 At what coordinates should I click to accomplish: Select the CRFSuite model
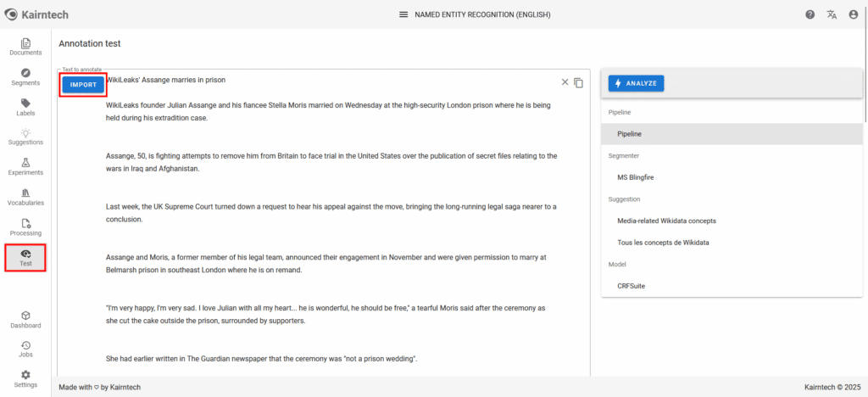click(x=632, y=287)
